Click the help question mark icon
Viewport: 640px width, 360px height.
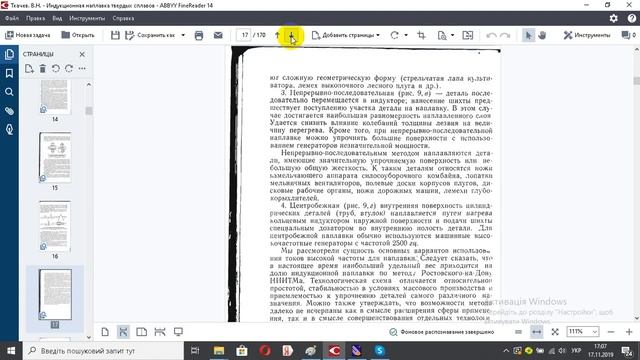pyautogui.click(x=632, y=18)
